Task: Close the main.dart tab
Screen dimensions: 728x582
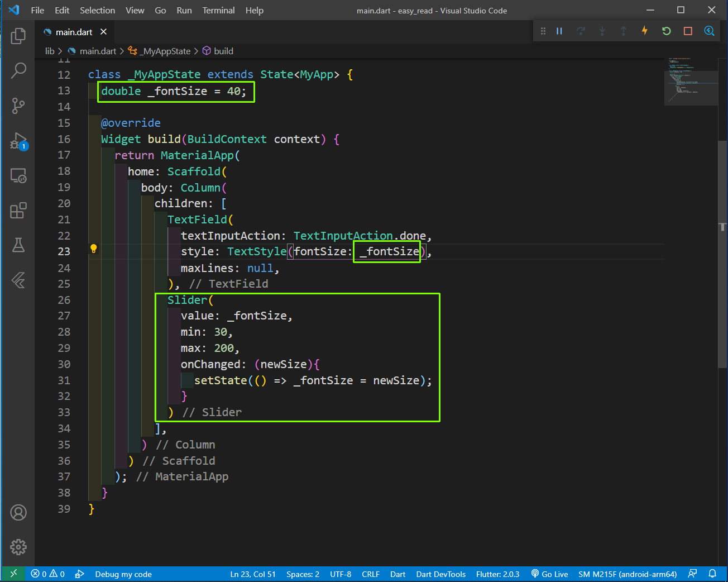Action: point(103,32)
